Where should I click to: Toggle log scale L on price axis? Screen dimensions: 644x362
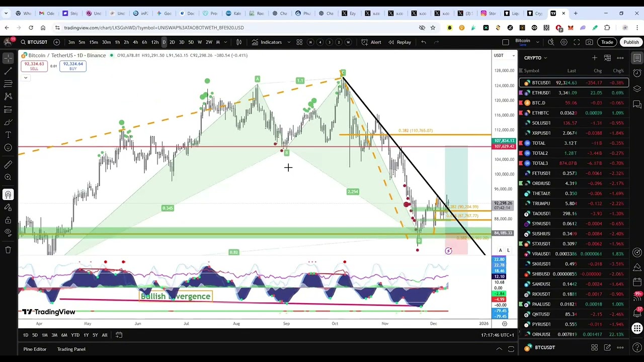[x=508, y=250]
